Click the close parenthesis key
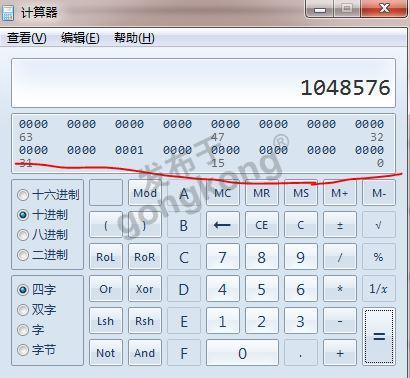The width and height of the screenshot is (410, 378). tap(145, 225)
